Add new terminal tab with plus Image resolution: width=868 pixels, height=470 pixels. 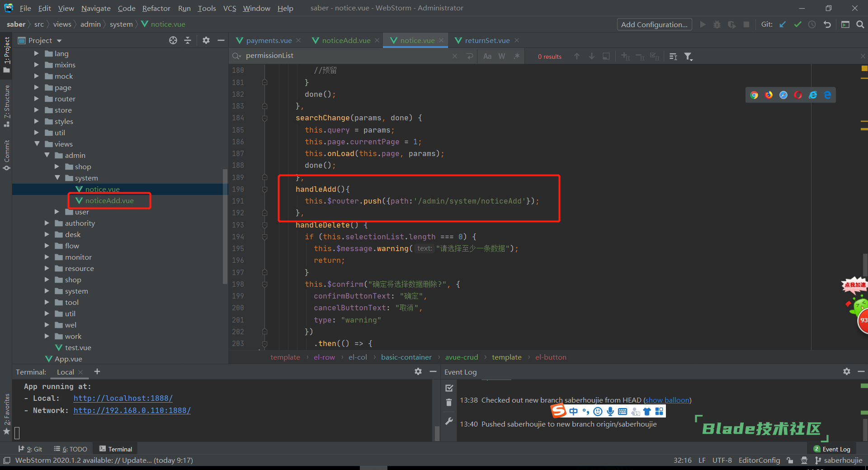(x=97, y=371)
